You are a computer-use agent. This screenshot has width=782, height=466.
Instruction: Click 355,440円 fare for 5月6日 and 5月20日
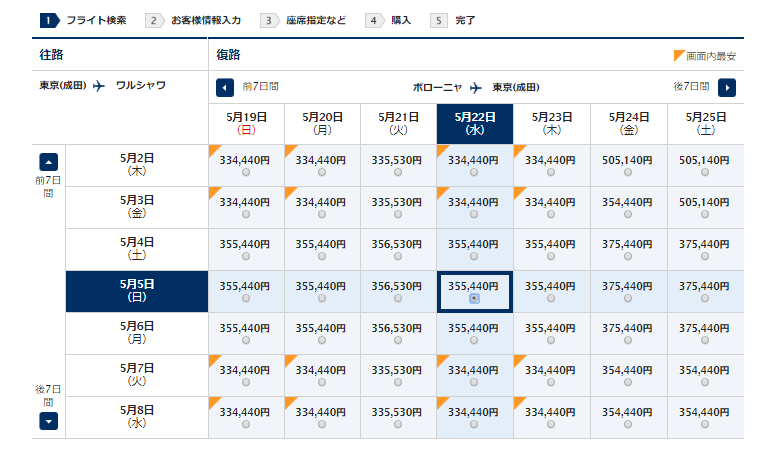(x=321, y=328)
